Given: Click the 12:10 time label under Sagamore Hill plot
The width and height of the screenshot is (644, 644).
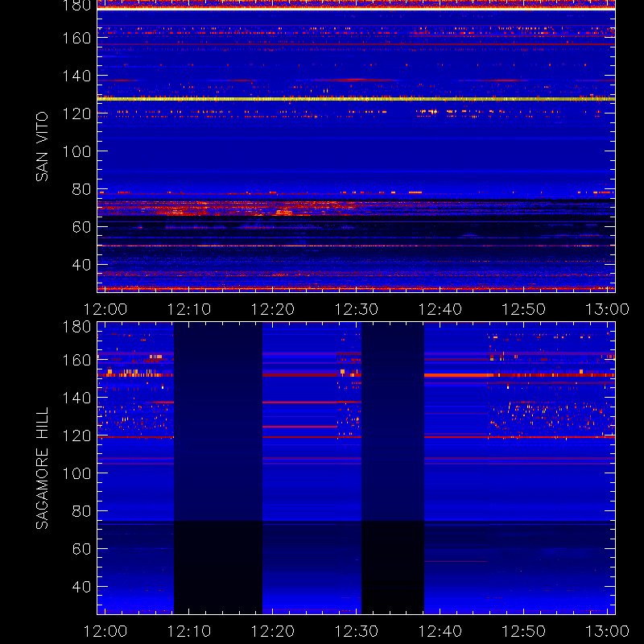Looking at the screenshot, I should click(x=189, y=631).
